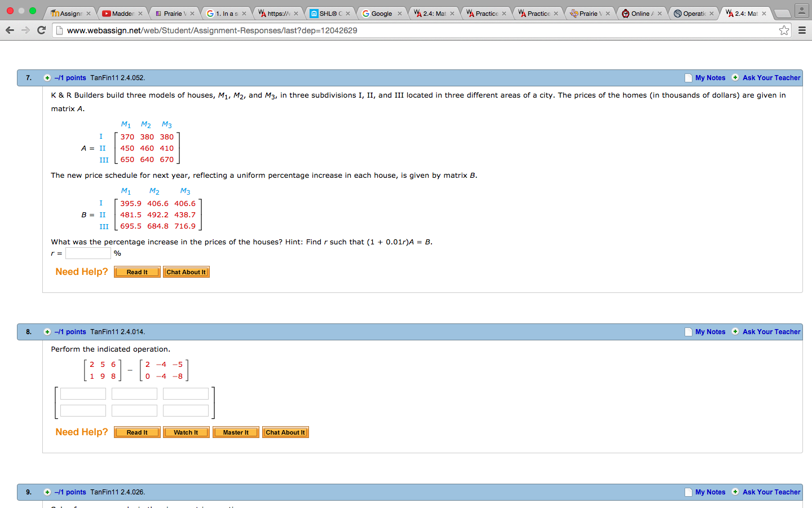Open My Notes for question 7

click(710, 78)
